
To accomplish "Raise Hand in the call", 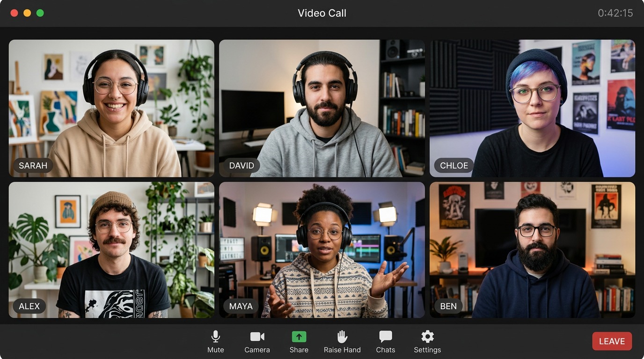I will pos(342,342).
